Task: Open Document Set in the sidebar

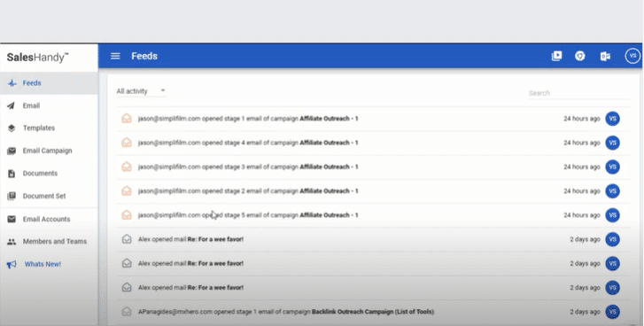Action: pyautogui.click(x=49, y=196)
